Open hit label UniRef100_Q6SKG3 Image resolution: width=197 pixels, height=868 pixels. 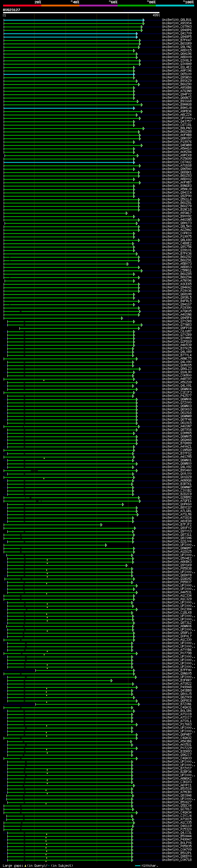click(177, 410)
